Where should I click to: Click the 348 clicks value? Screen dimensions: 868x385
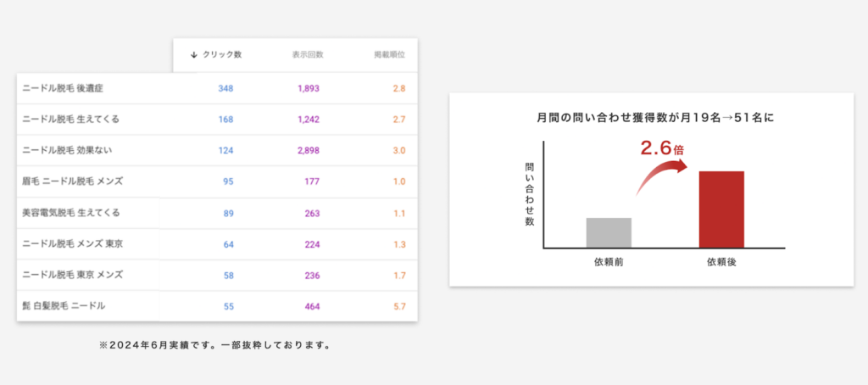(225, 88)
